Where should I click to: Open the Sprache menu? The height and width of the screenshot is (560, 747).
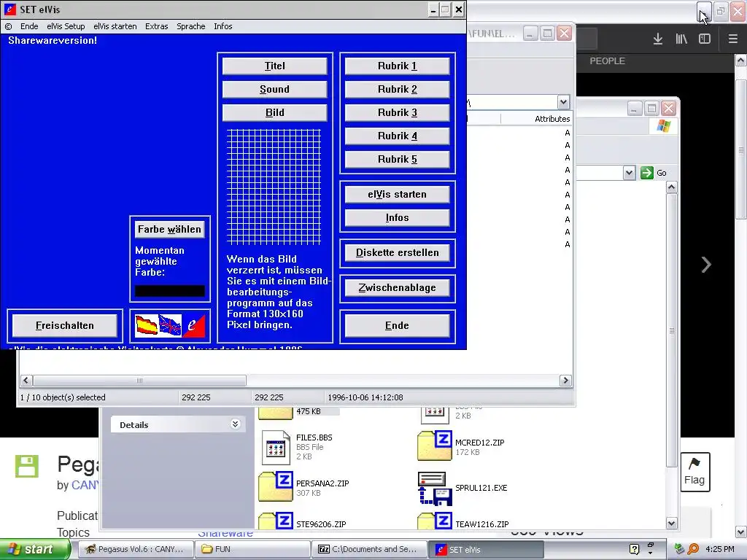tap(190, 26)
